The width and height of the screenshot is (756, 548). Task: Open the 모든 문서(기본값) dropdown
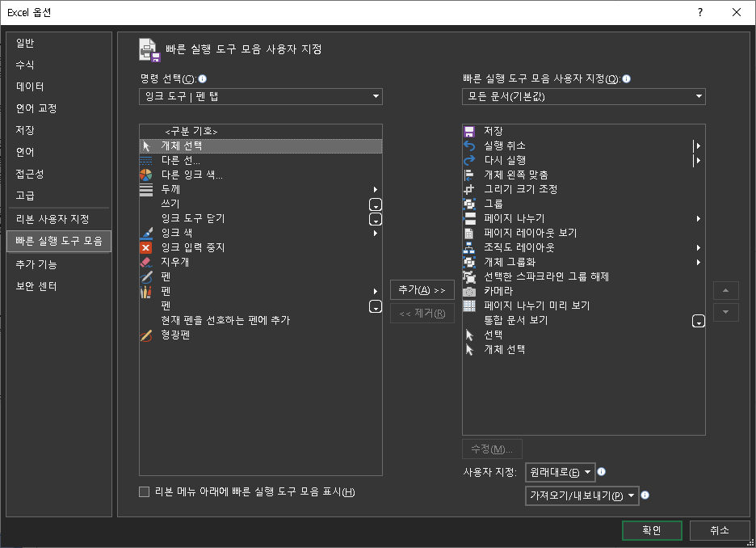(584, 96)
